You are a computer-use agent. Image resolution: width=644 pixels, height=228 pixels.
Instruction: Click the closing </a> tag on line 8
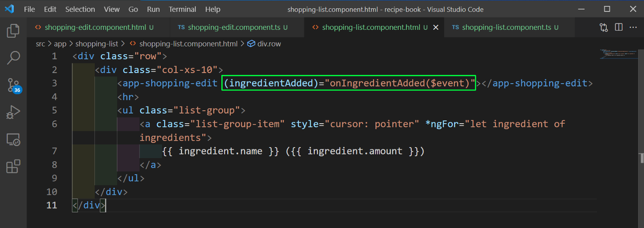coord(150,165)
